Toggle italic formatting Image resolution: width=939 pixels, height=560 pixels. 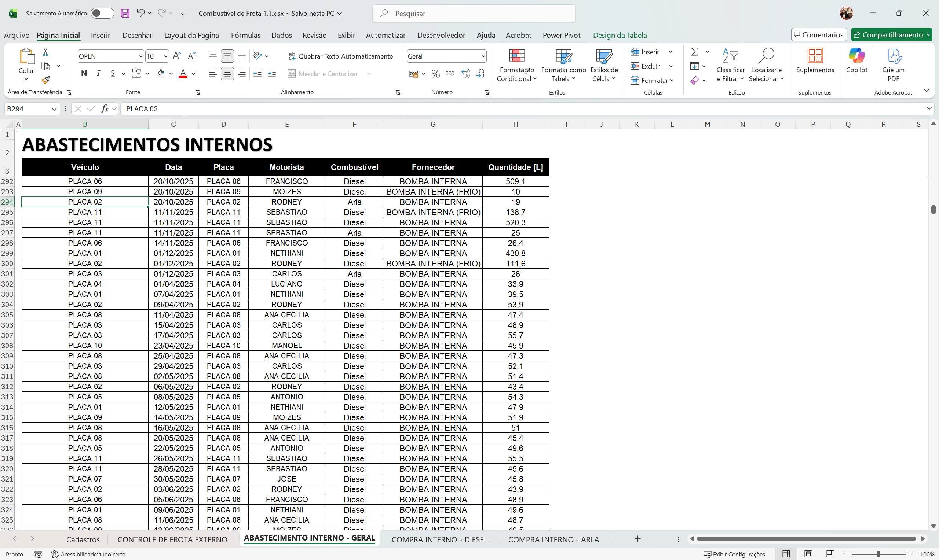(98, 73)
